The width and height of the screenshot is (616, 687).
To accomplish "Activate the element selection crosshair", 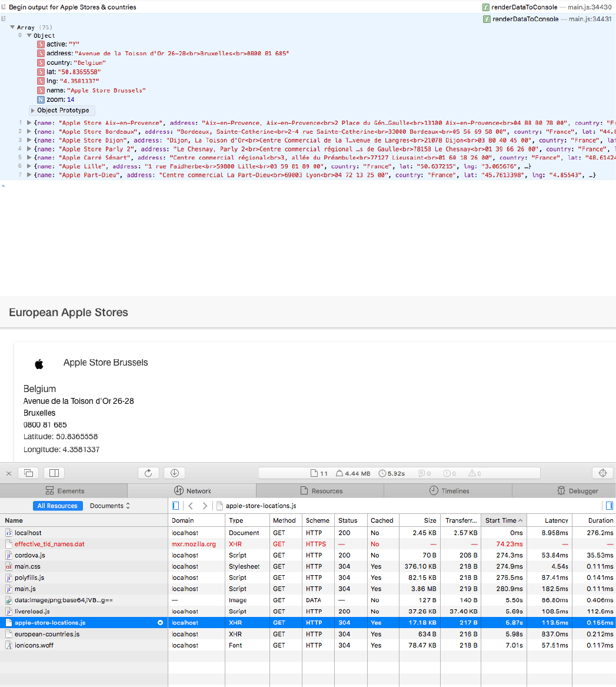I will coord(603,473).
